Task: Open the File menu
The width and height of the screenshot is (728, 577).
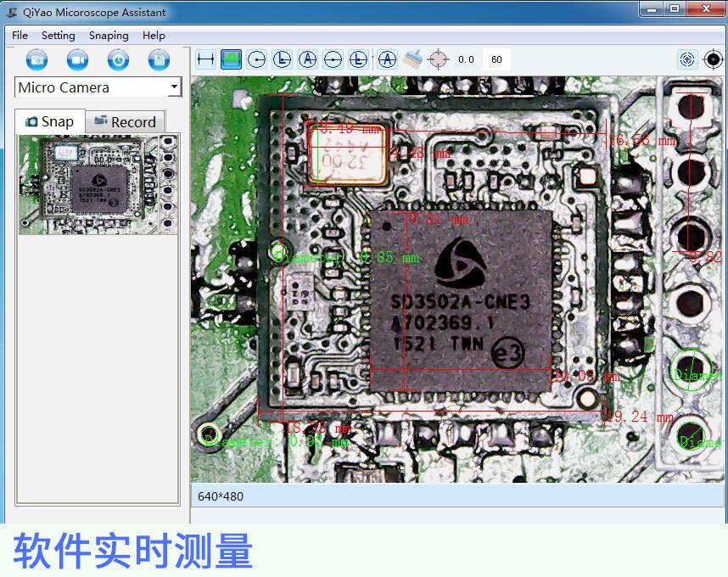Action: tap(20, 36)
